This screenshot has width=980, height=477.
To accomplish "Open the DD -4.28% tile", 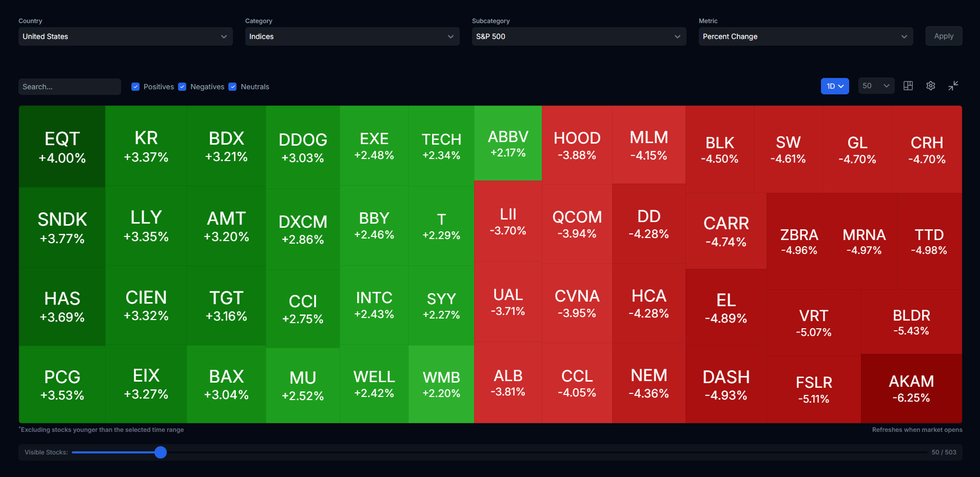I will (649, 224).
